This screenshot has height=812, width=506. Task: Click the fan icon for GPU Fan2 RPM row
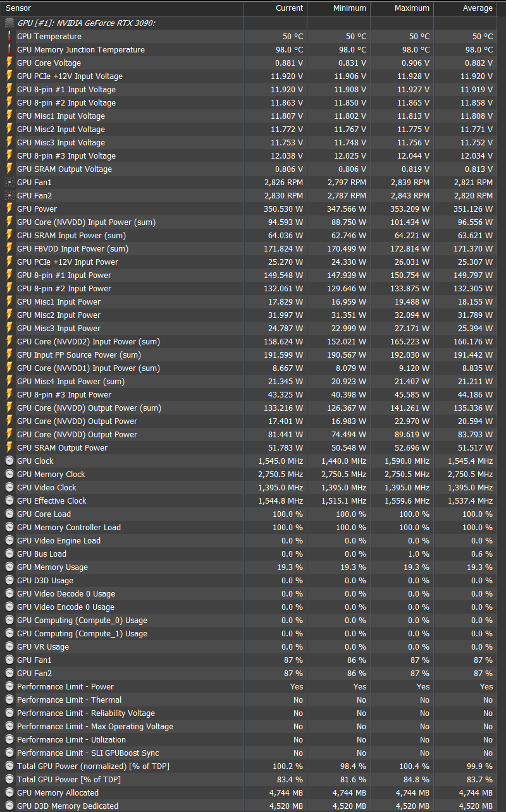(9, 195)
